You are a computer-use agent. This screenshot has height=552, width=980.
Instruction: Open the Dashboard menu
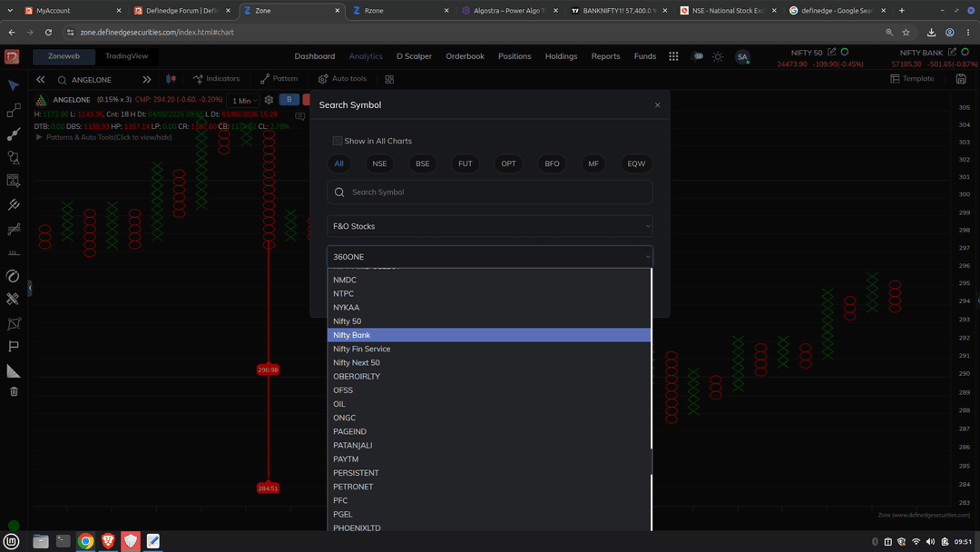tap(314, 56)
